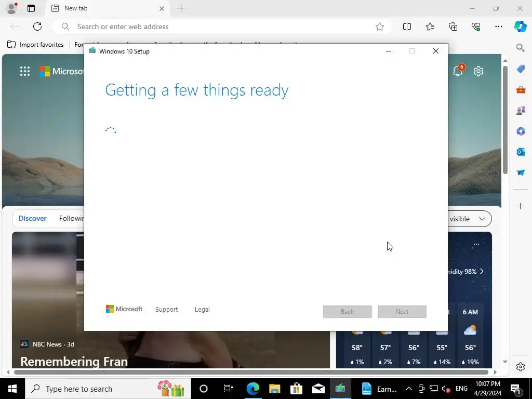Minimize the Windows 10 Setup window

click(x=389, y=51)
